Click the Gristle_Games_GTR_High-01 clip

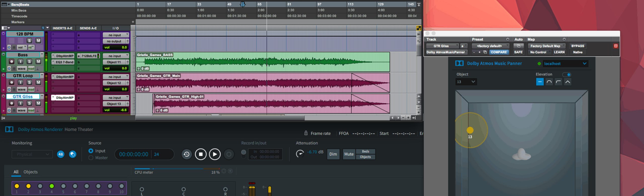(271, 104)
